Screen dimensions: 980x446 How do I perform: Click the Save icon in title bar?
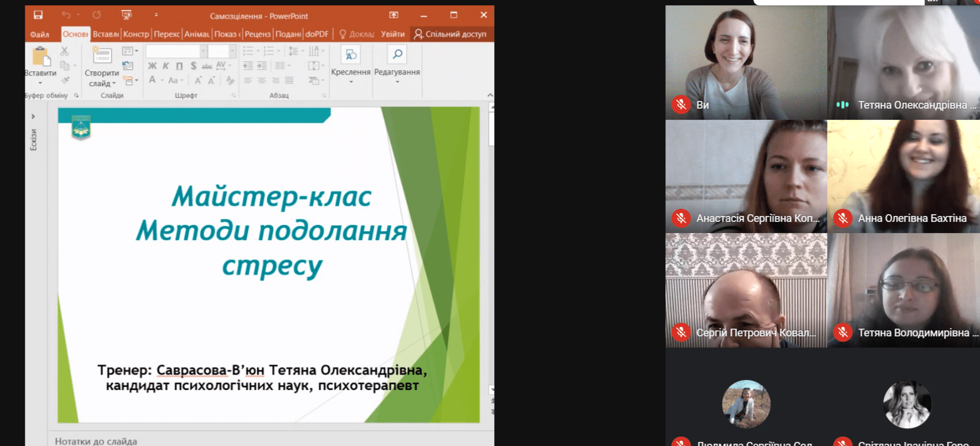(x=38, y=15)
